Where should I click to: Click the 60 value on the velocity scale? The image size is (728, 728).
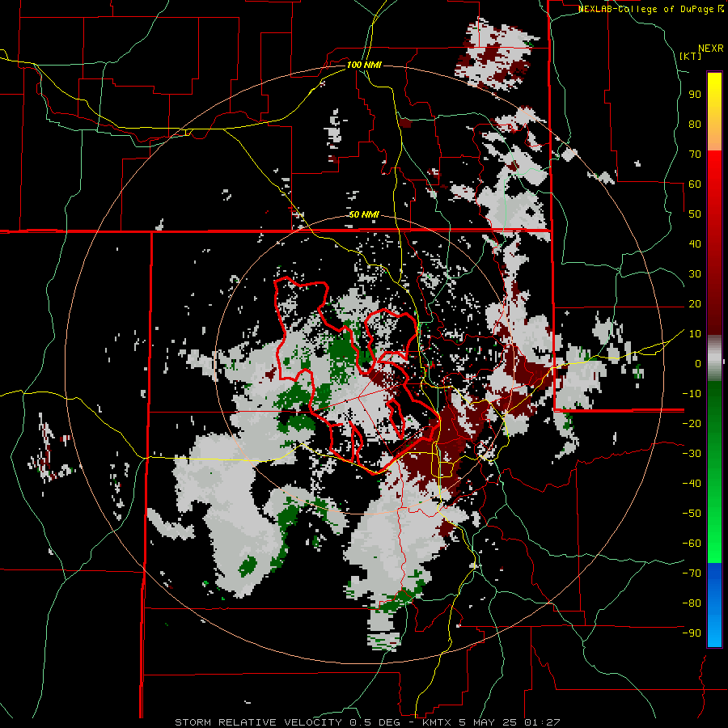(x=695, y=184)
